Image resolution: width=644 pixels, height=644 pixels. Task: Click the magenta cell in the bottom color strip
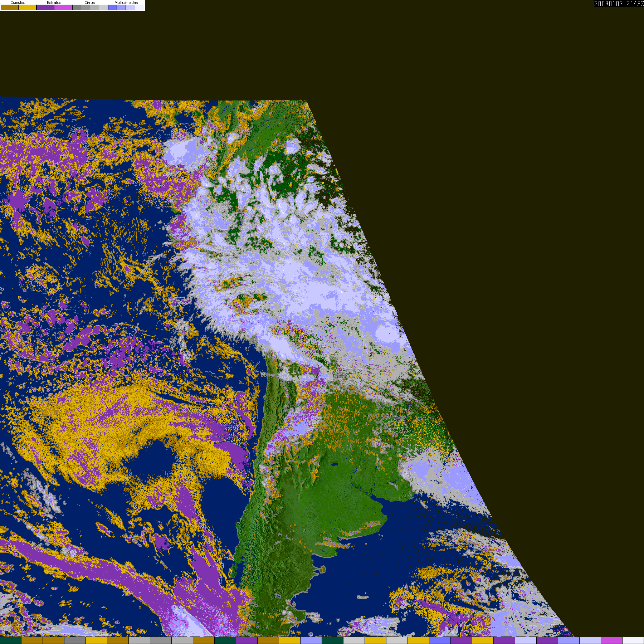coord(612,640)
